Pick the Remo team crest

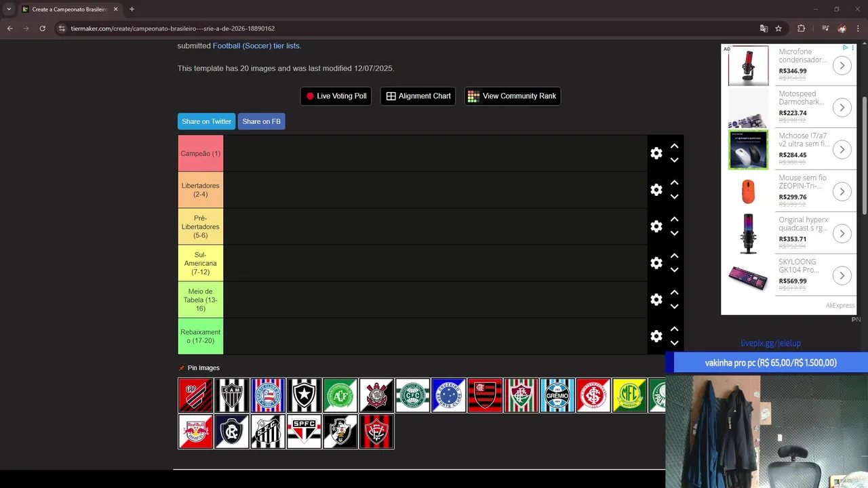click(232, 432)
